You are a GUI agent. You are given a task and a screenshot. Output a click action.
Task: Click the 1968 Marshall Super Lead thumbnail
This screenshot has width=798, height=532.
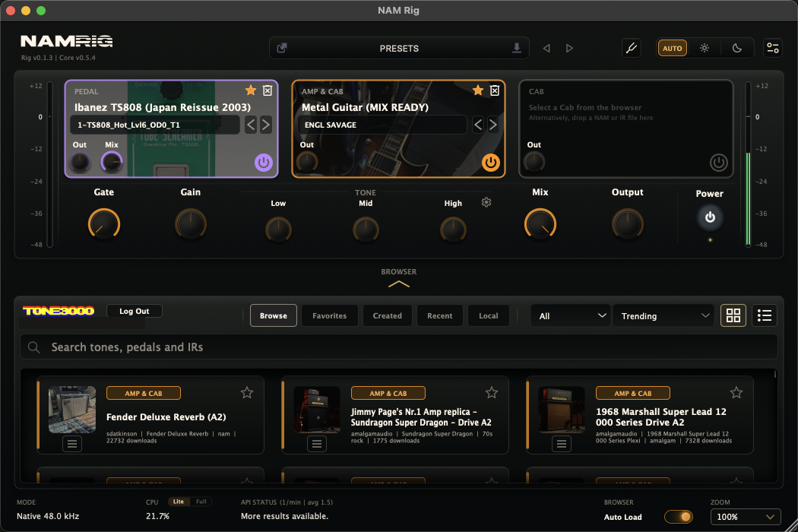[x=562, y=410]
